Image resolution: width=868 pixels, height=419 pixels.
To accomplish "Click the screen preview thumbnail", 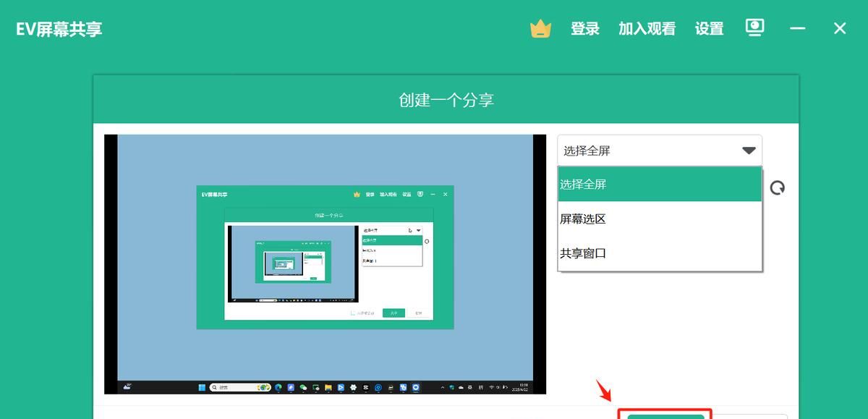I will [325, 264].
